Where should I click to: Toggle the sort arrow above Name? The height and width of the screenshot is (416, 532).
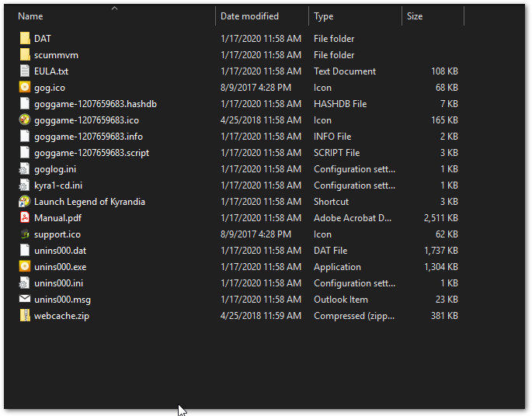pos(115,8)
